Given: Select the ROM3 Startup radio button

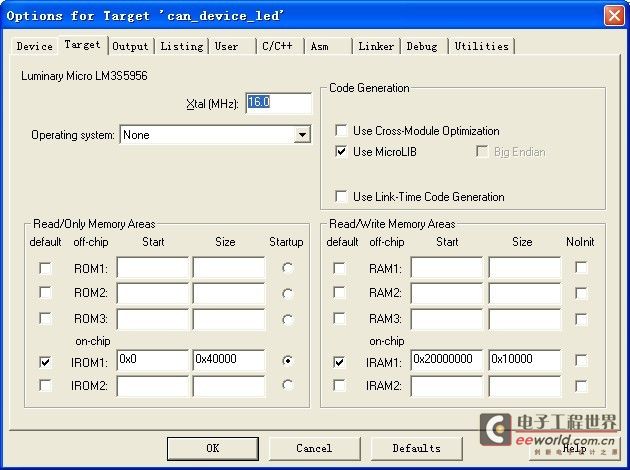Looking at the screenshot, I should tap(287, 319).
